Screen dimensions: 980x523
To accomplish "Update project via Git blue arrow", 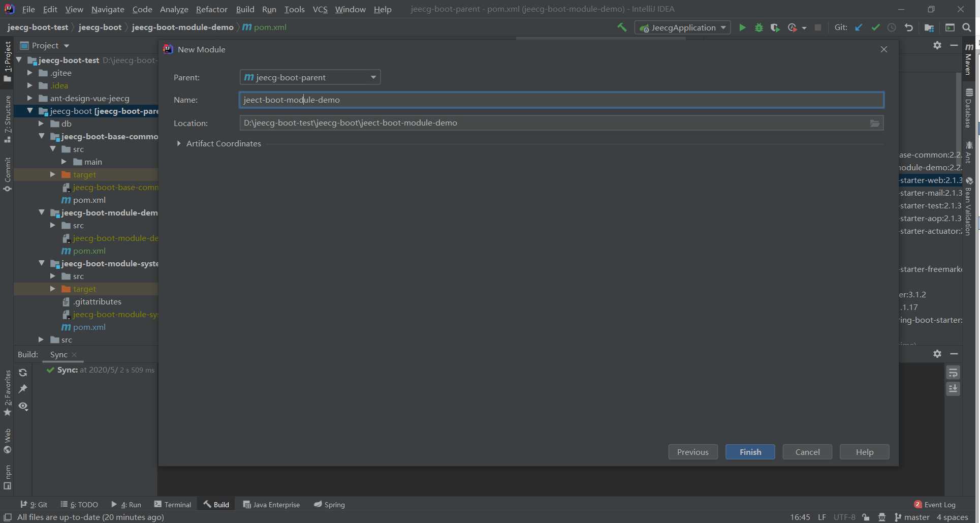I will [859, 27].
